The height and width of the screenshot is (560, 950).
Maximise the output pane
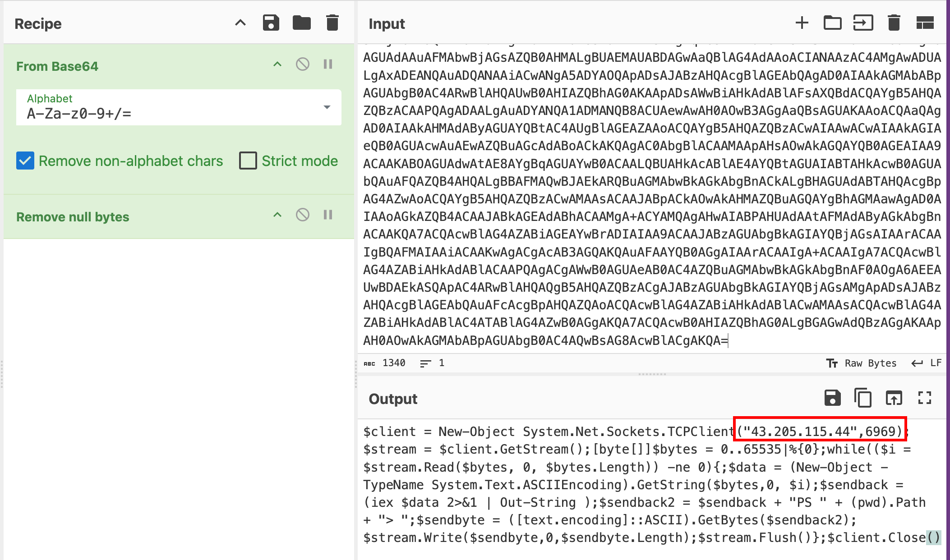925,399
